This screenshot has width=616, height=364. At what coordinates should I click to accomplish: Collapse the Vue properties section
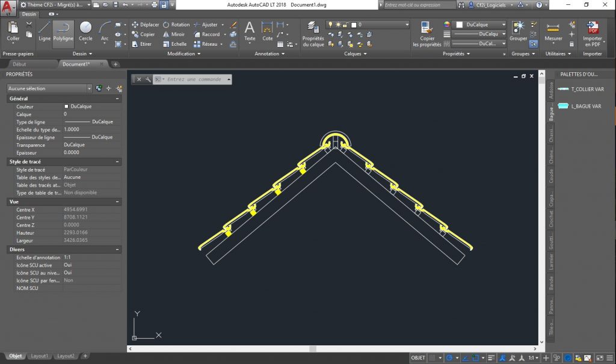(117, 202)
